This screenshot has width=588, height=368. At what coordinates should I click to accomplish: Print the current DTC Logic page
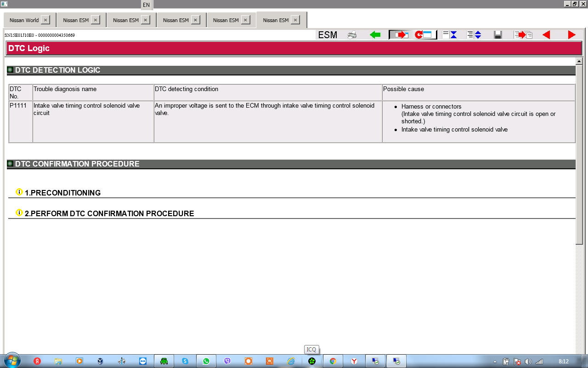pos(352,35)
